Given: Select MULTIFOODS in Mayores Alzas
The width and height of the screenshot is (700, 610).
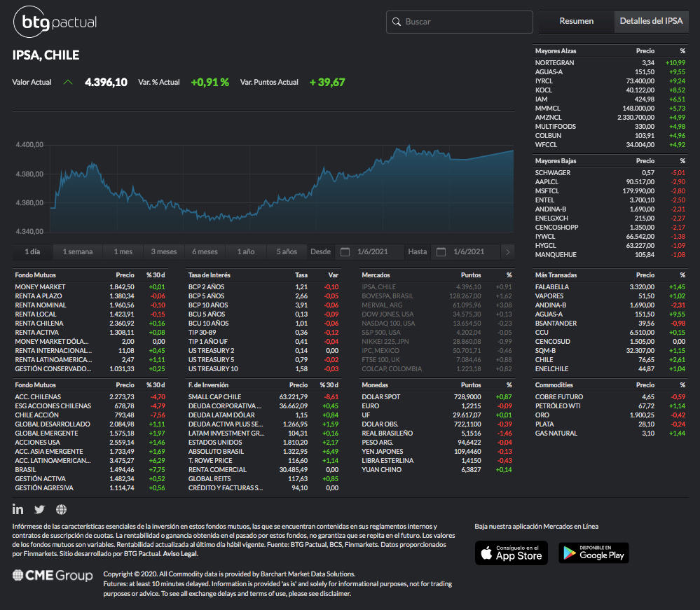Looking at the screenshot, I should pyautogui.click(x=610, y=127).
